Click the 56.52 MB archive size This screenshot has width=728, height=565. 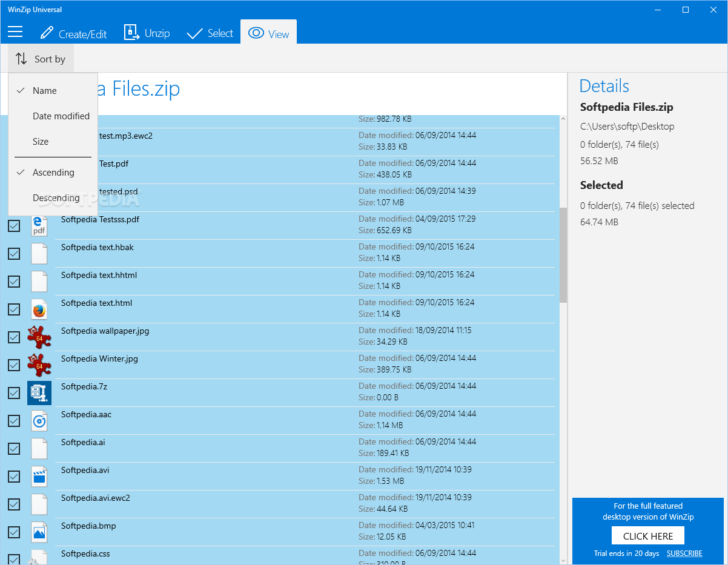(x=599, y=161)
